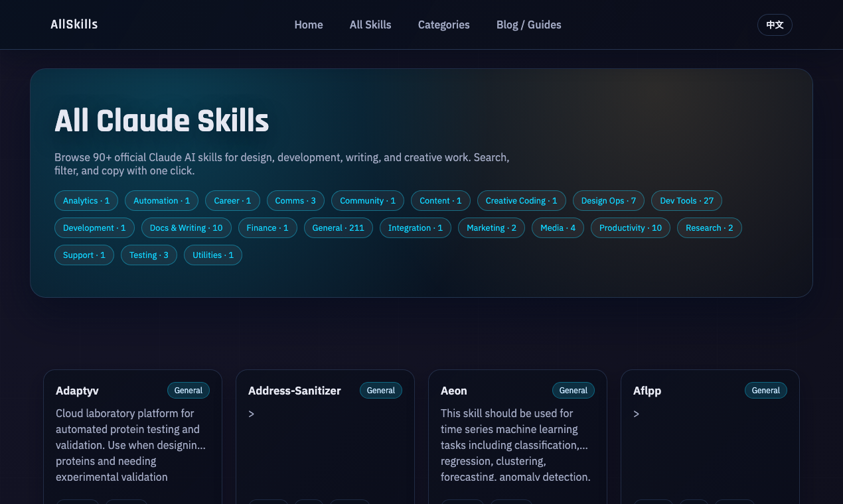Select the Career · 1 category chip

pyautogui.click(x=232, y=201)
